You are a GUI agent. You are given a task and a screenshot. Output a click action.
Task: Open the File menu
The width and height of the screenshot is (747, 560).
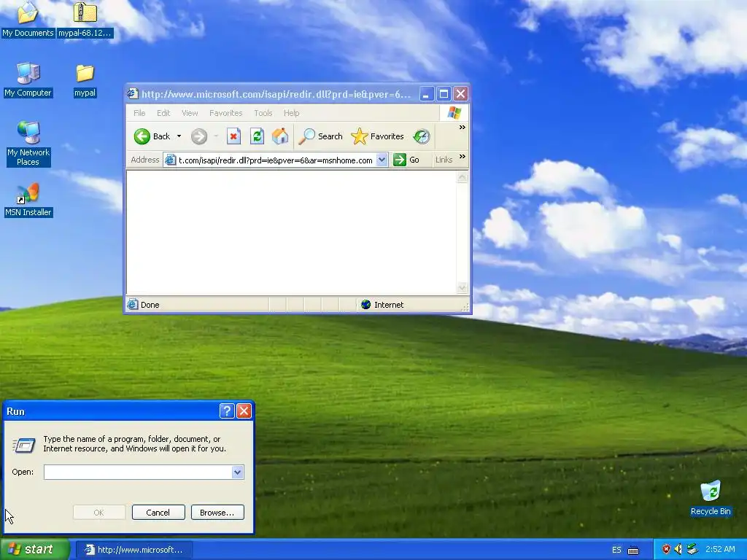[x=139, y=113]
